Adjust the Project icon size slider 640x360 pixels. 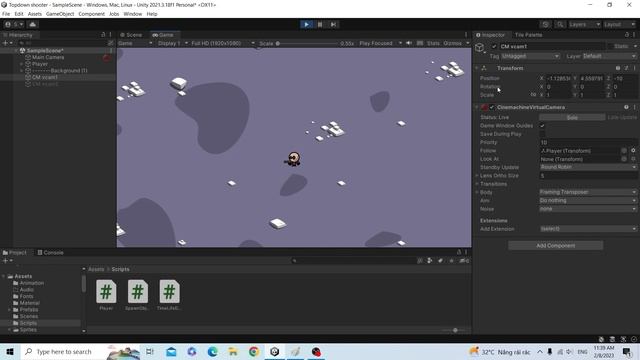(x=455, y=330)
